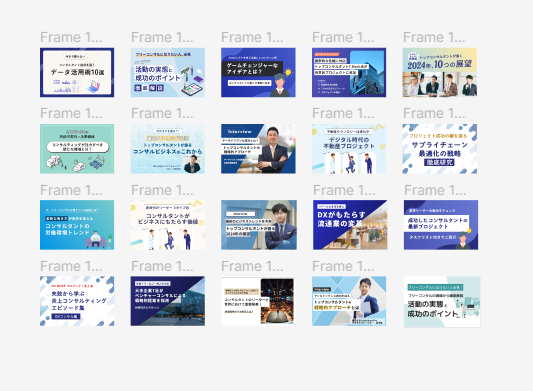This screenshot has height=391, width=533.
Task: Select the conference hall photo thumbnail
Action: (x=258, y=301)
